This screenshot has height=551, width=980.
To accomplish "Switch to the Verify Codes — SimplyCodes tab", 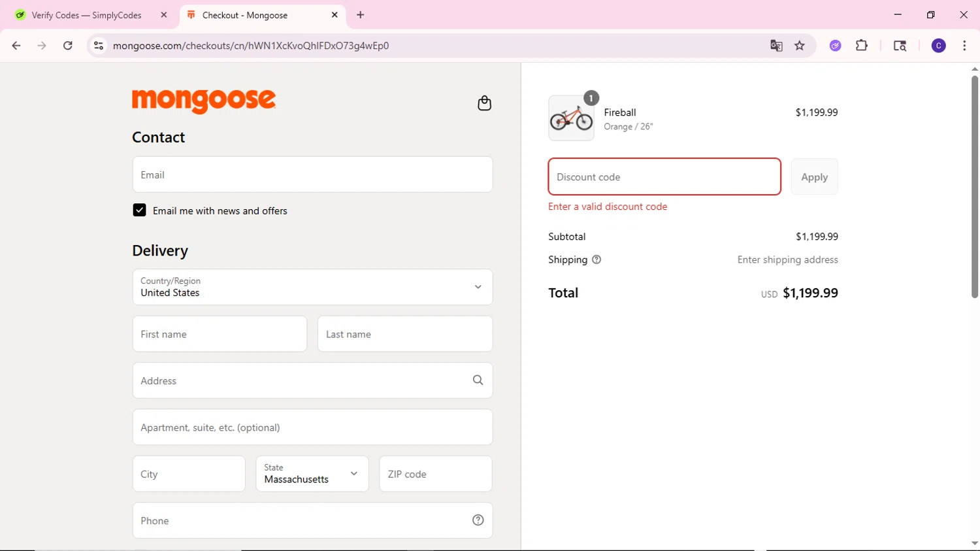I will (x=91, y=15).
